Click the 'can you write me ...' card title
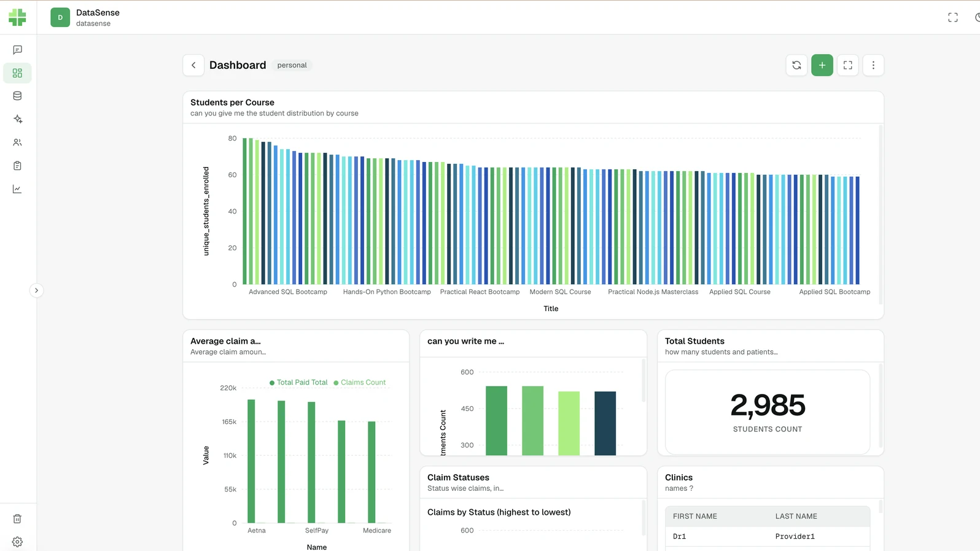Screen dimensions: 980x551 click(x=465, y=341)
